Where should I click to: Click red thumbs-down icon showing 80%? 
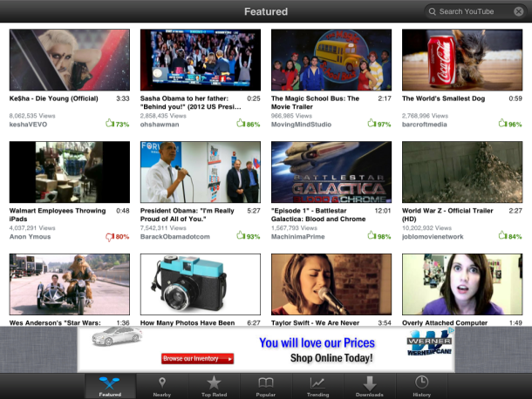[x=110, y=237]
